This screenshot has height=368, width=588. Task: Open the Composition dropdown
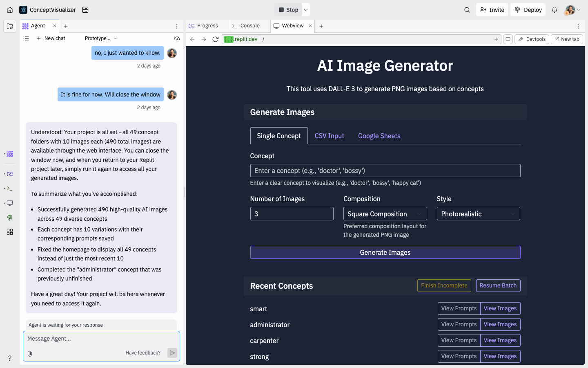385,214
